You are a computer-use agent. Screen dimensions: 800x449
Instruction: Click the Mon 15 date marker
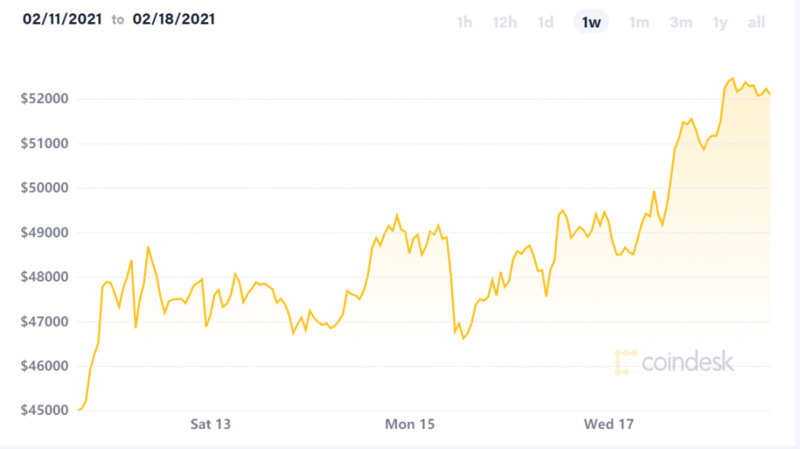click(410, 425)
